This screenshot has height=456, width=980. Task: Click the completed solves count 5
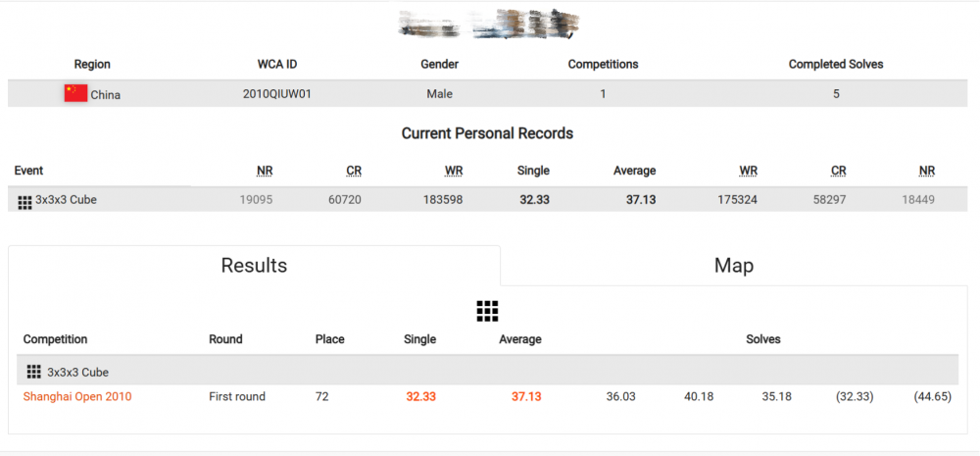836,94
